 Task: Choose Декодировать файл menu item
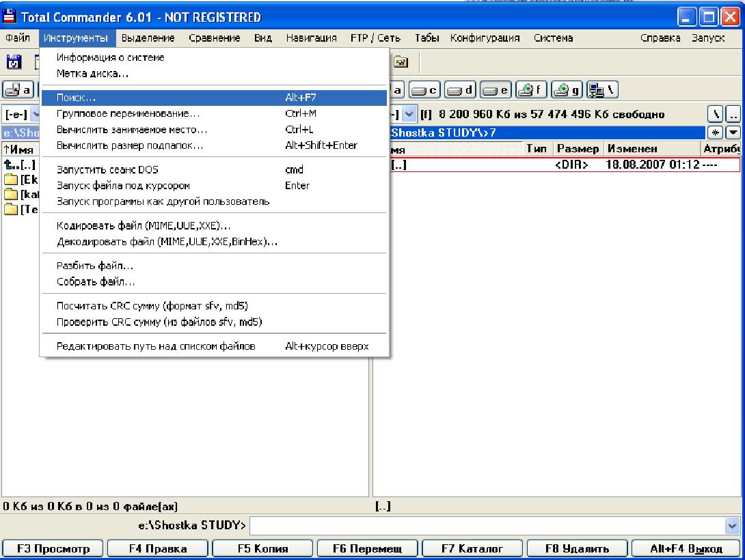215,242
